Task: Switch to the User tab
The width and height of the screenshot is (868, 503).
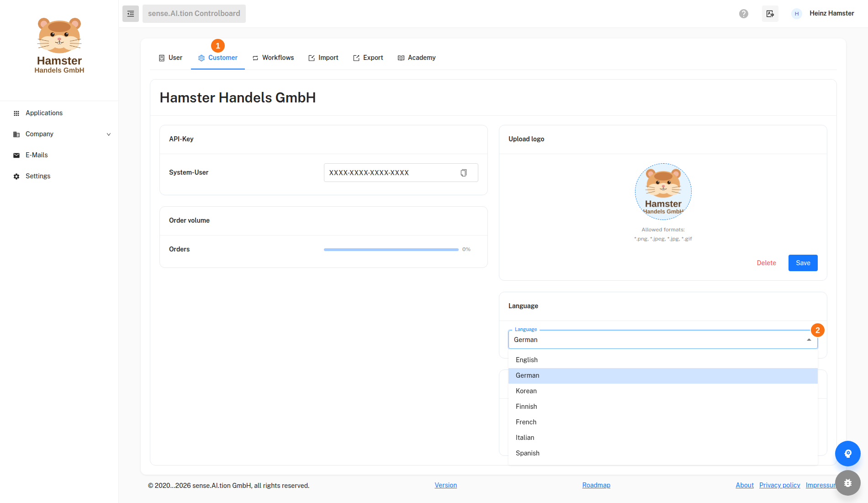Action: point(170,58)
